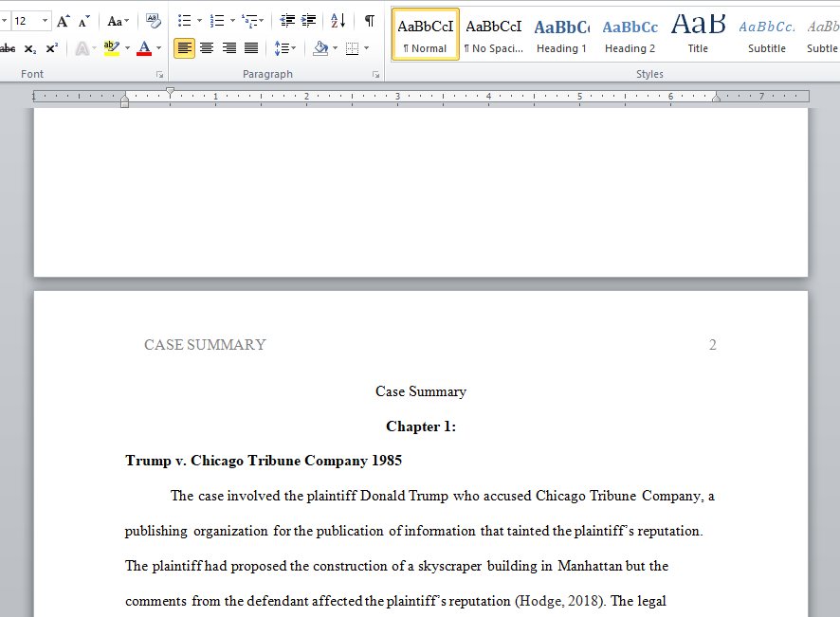
Task: Click the Borders icon
Action: [352, 48]
